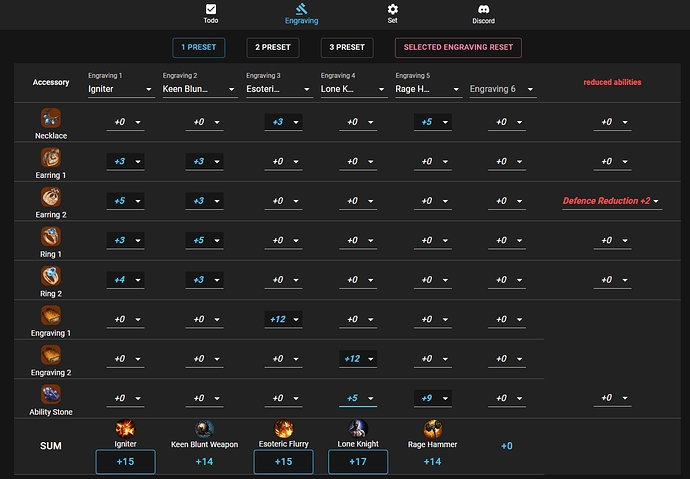Click the Rage Hammer engraving icon
Image resolution: width=690 pixels, height=479 pixels.
click(x=433, y=429)
